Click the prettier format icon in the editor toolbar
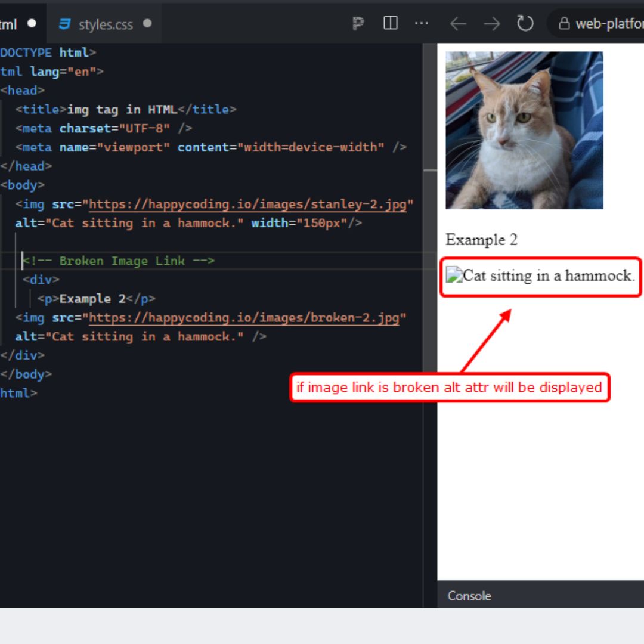 [x=358, y=23]
